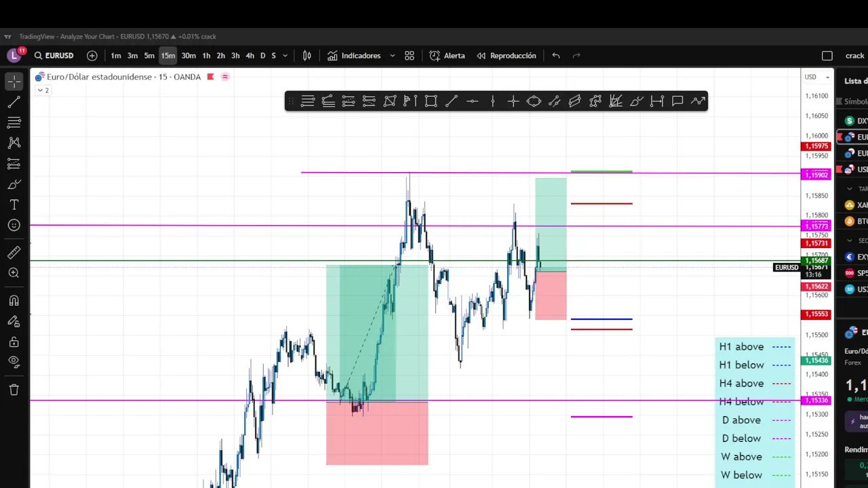The image size is (868, 488).
Task: Open the emoji icons tool in left sidebar
Action: click(14, 225)
